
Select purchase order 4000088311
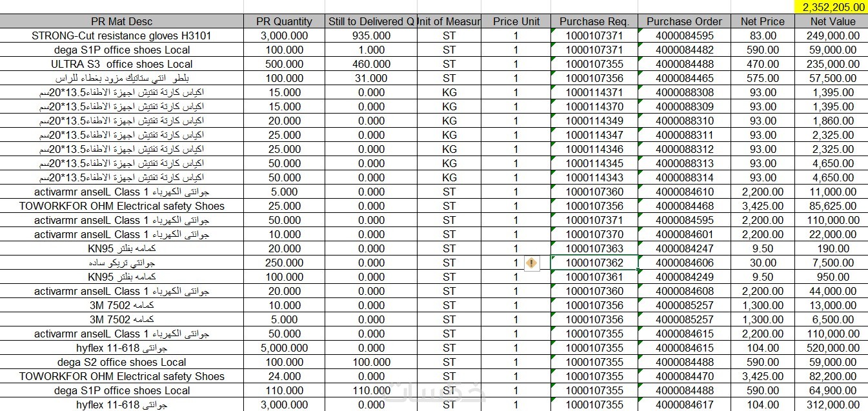click(x=685, y=135)
